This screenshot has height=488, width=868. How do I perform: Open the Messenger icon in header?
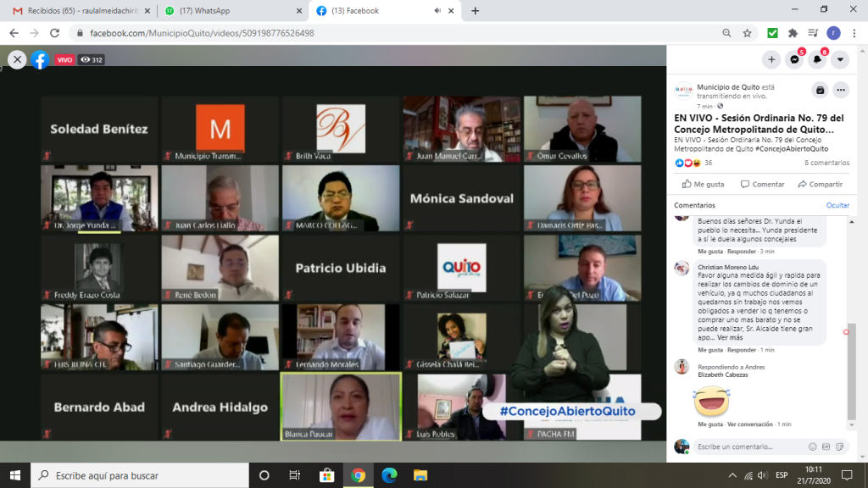(x=794, y=59)
